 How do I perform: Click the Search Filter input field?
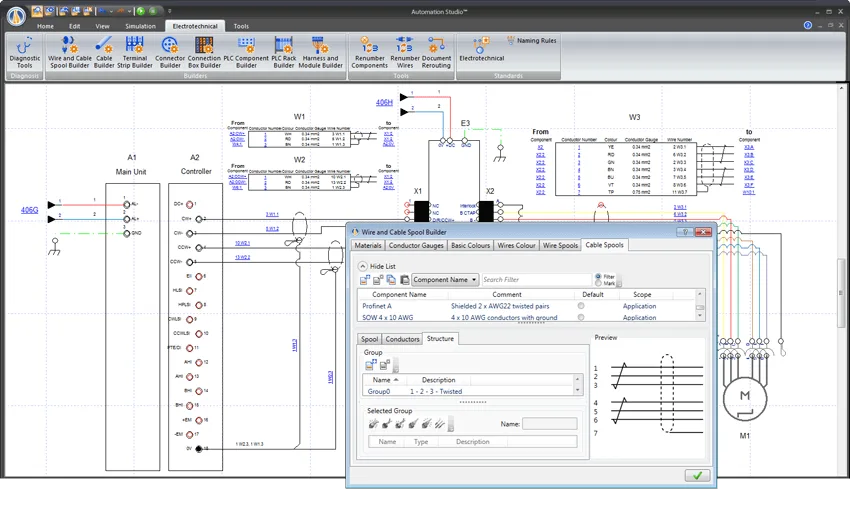click(x=536, y=280)
